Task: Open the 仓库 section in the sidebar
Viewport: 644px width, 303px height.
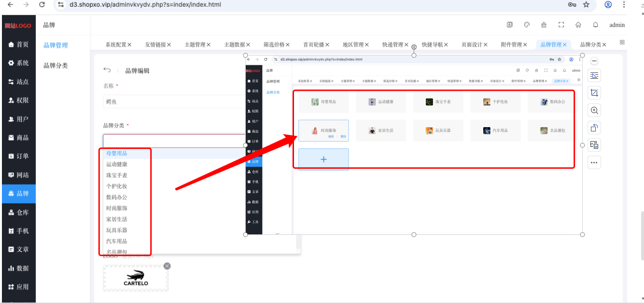Action: (18, 212)
